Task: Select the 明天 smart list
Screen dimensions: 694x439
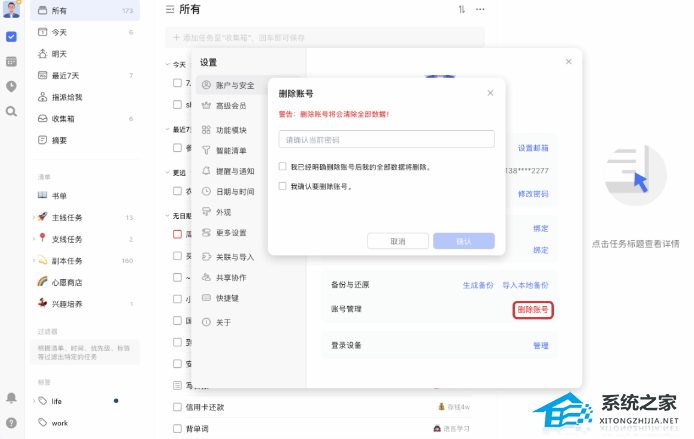Action: 85,54
